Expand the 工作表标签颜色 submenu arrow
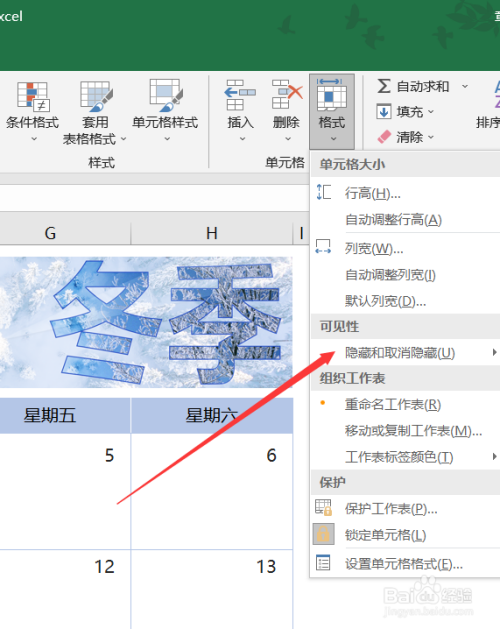500x629 pixels. tap(494, 456)
